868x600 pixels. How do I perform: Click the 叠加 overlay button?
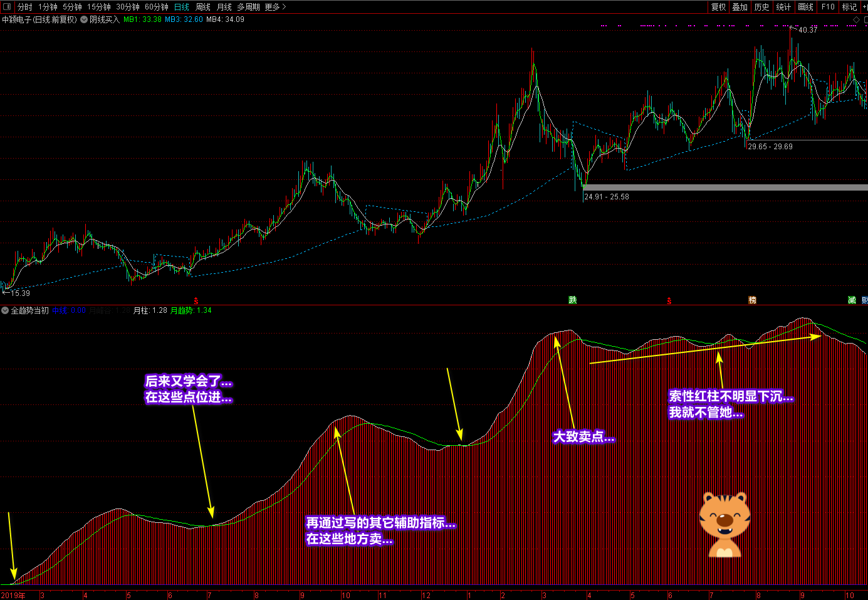pyautogui.click(x=740, y=7)
